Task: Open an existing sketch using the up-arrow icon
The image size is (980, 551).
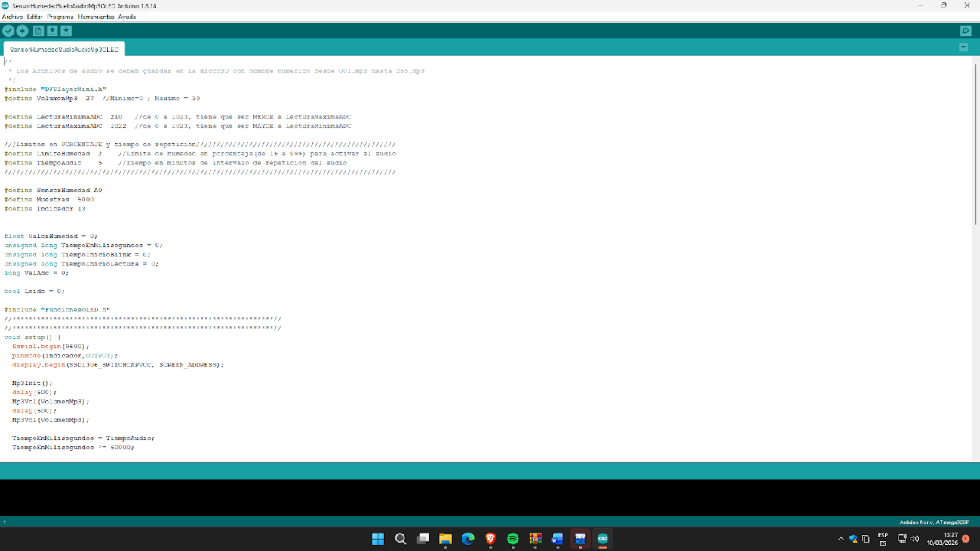Action: [52, 31]
